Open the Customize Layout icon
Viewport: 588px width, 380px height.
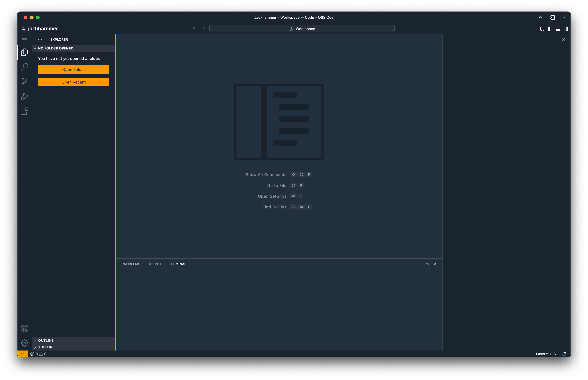click(x=542, y=29)
